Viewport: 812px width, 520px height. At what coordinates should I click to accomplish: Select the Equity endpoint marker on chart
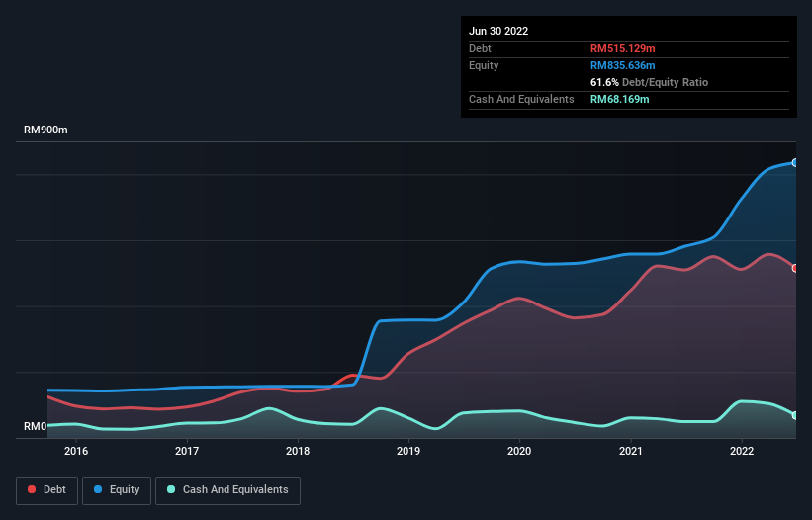[795, 163]
